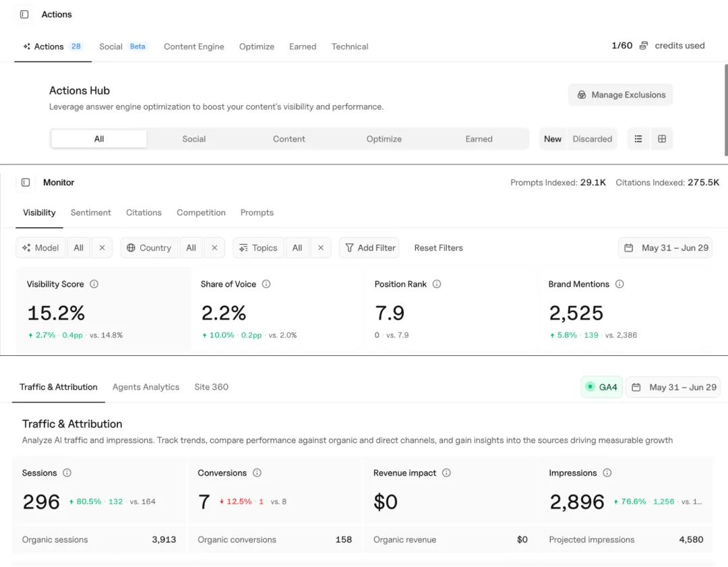Image resolution: width=728 pixels, height=567 pixels.
Task: Open the Actions 28 tab
Action: coord(53,47)
